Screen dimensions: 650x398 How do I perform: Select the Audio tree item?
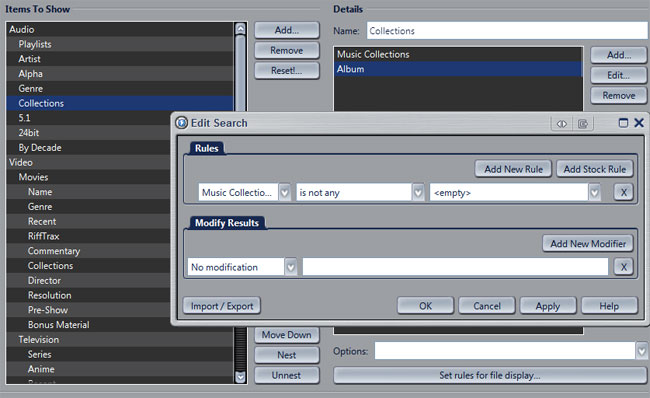click(120, 29)
